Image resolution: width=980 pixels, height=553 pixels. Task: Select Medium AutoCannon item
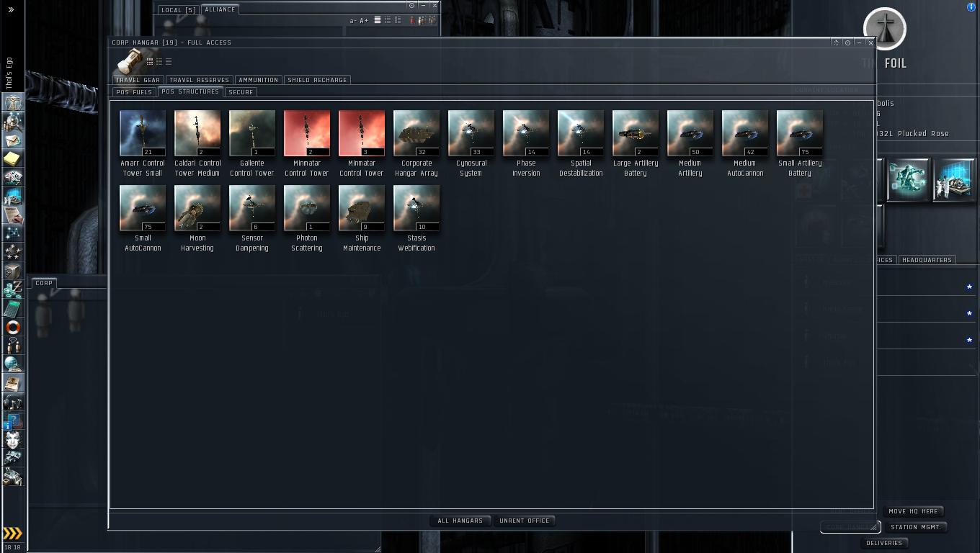click(x=745, y=143)
